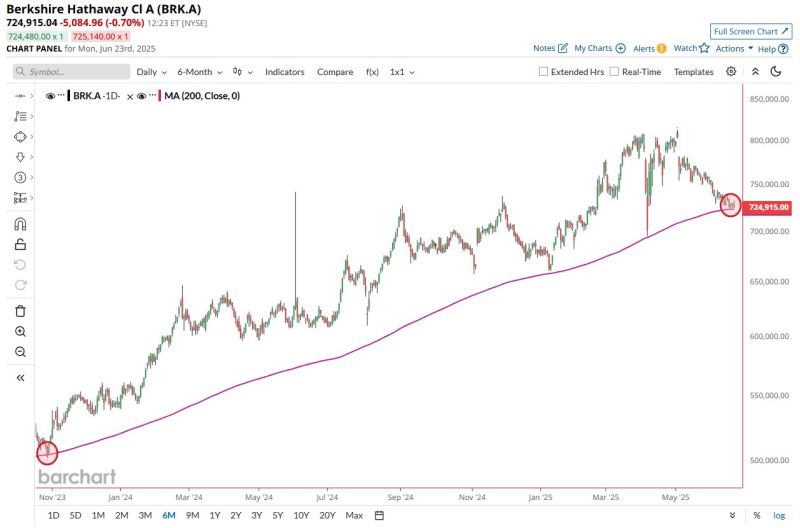Hide the MA 200 indicator line
Image resolution: width=800 pixels, height=528 pixels.
coord(143,96)
